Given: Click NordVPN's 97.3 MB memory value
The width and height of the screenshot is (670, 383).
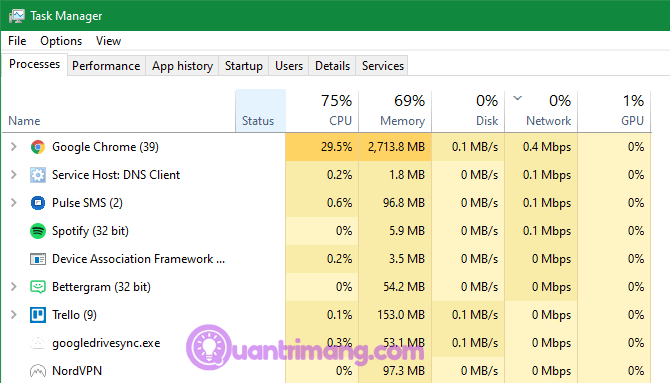Looking at the screenshot, I should (x=404, y=371).
